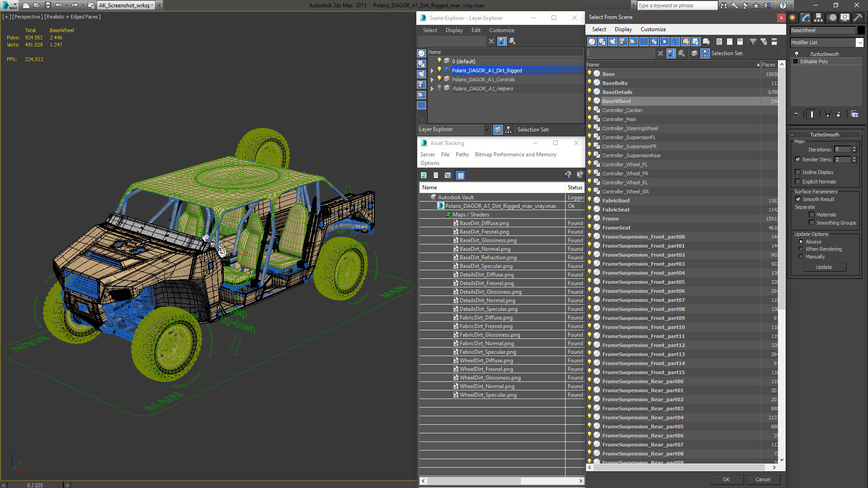Click search field in Select From Scene

point(621,53)
